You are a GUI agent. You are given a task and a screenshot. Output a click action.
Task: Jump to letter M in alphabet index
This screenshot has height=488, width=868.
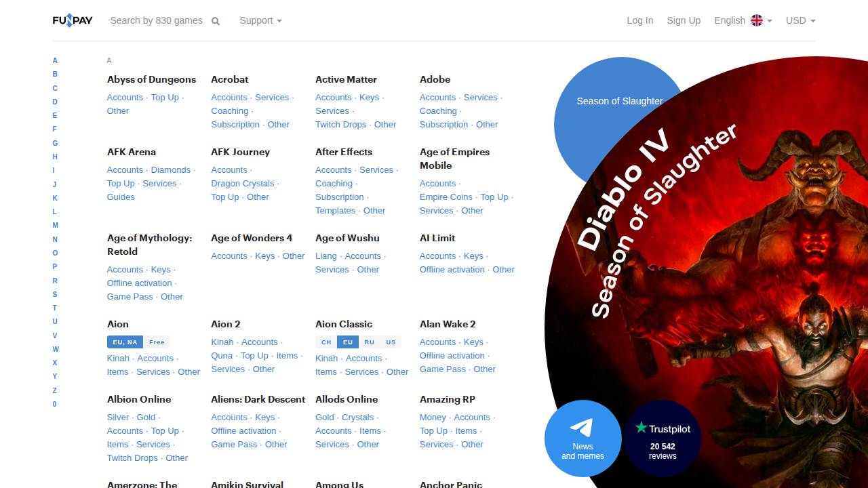[x=56, y=225]
